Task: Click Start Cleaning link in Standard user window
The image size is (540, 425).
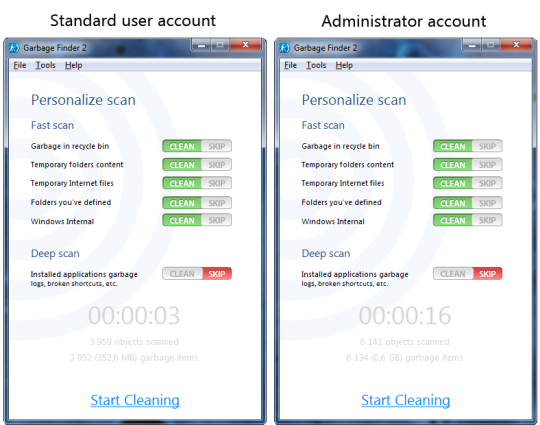Action: [x=135, y=400]
